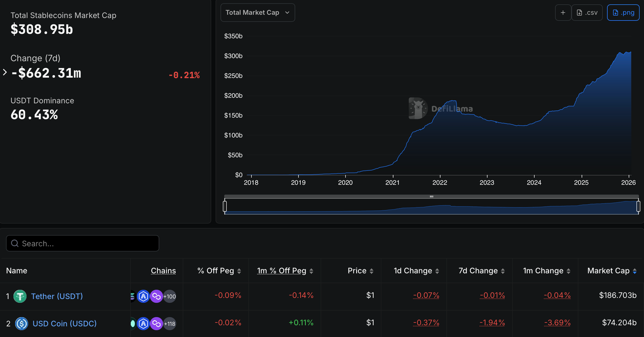Click the blue Arbitrum chain icon in USDC row
644x337 pixels.
143,324
